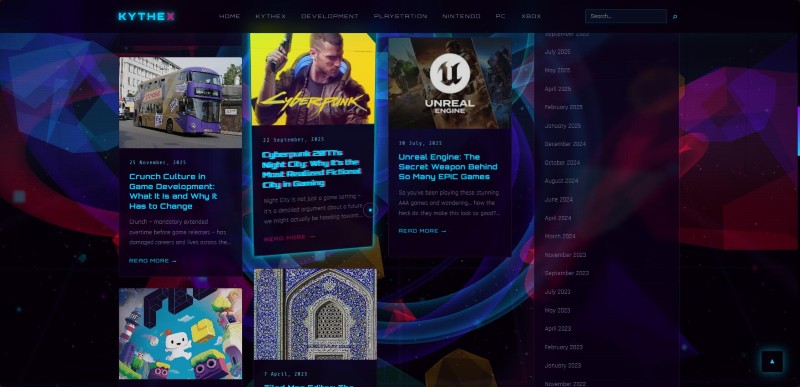
Task: Open the Nintendo menu item
Action: click(461, 16)
